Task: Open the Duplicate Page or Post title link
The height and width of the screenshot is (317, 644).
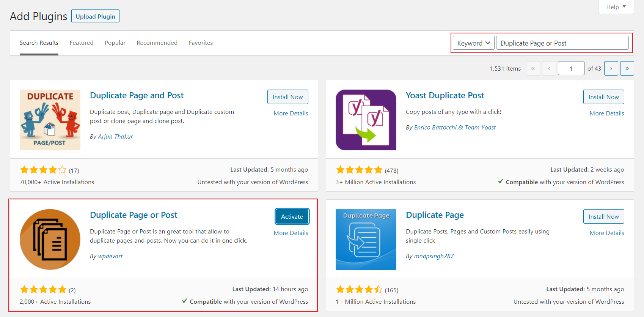Action: (x=134, y=215)
